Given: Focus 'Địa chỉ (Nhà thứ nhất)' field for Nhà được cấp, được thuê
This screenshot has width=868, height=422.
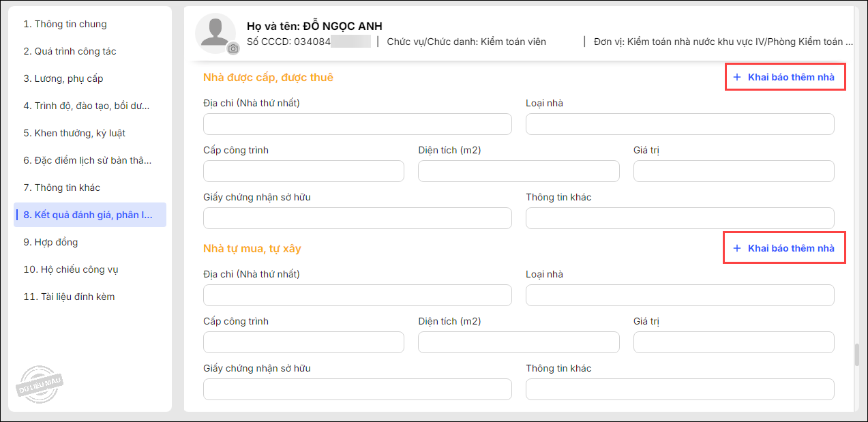Looking at the screenshot, I should (x=357, y=124).
